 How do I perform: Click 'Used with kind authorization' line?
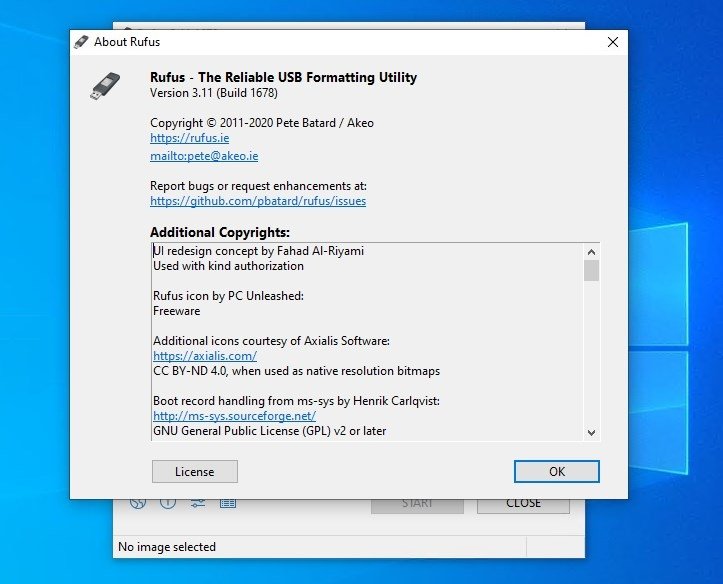tap(228, 266)
